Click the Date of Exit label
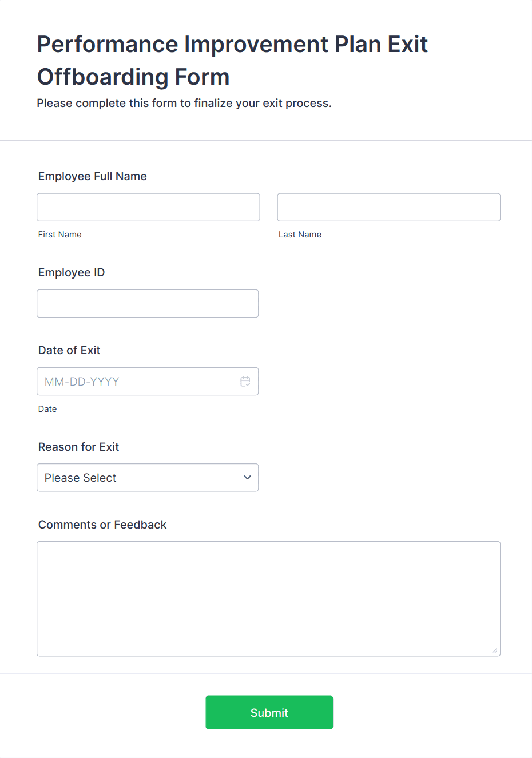The image size is (532, 758). (x=69, y=350)
